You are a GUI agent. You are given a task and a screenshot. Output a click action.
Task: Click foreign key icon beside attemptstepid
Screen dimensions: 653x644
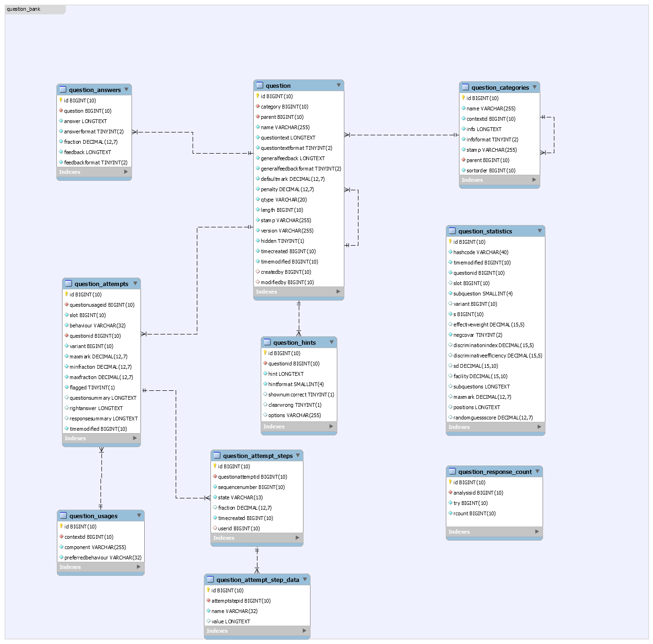coord(208,600)
